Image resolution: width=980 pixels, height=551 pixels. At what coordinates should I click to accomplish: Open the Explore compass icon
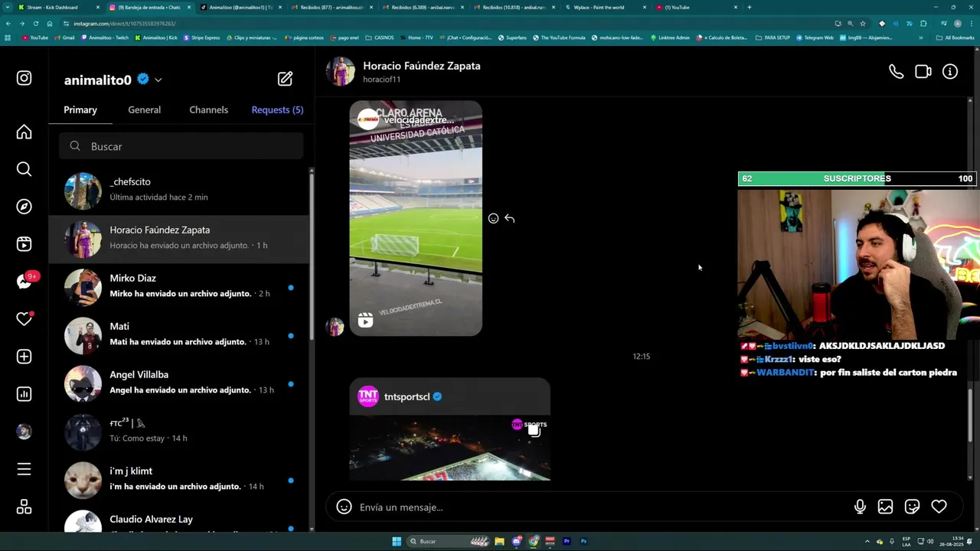24,207
